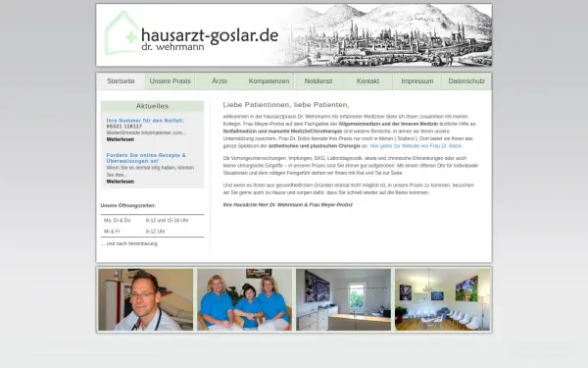The width and height of the screenshot is (588, 368).
Task: Open the waiting room with chairs photo
Action: (x=442, y=299)
